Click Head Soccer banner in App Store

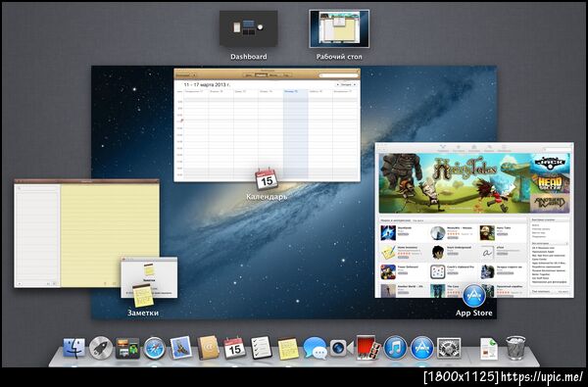pos(550,183)
